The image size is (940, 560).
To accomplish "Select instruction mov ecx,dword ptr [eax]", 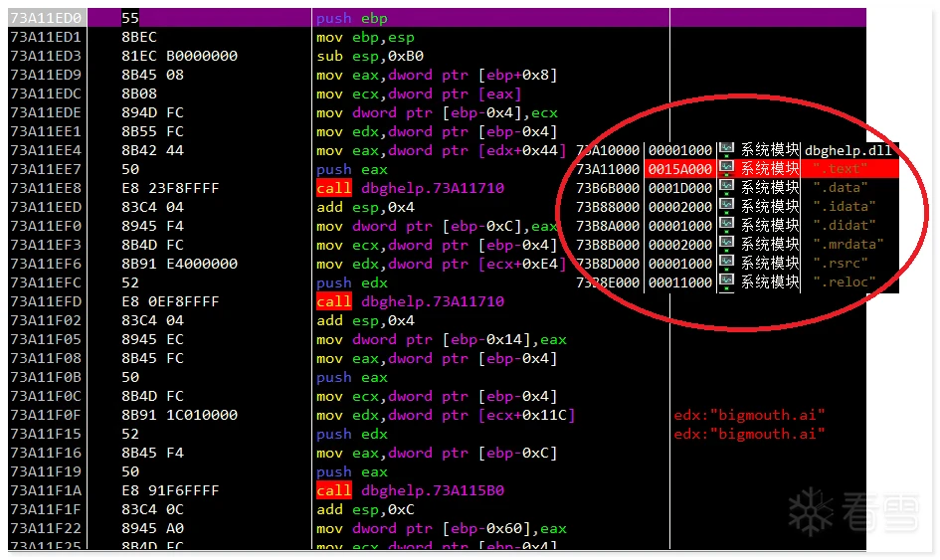I will (419, 94).
